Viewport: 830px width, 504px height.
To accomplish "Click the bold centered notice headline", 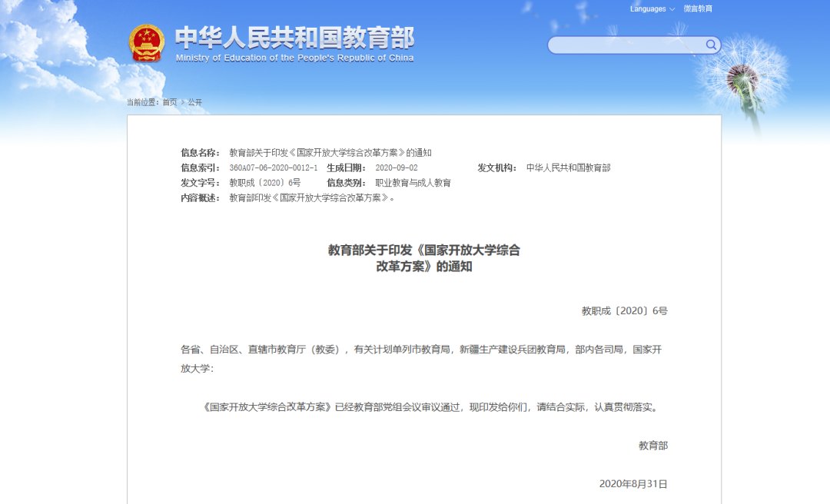I will (x=423, y=258).
